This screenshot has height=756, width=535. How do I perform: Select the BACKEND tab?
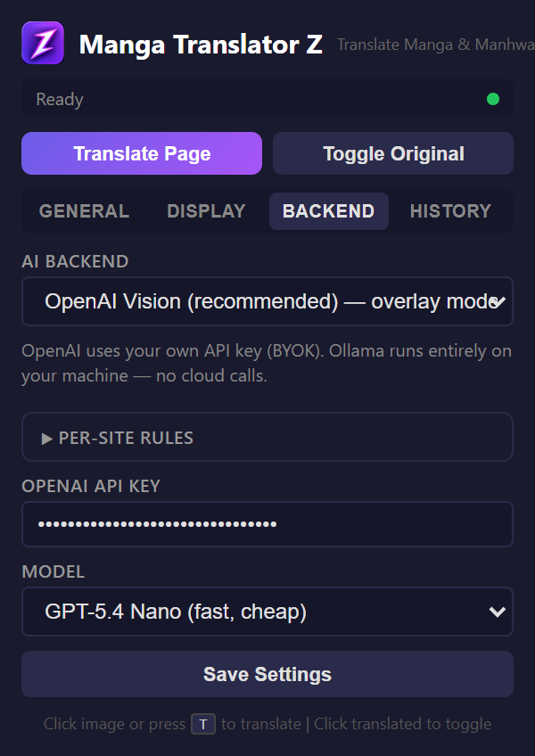(x=328, y=211)
